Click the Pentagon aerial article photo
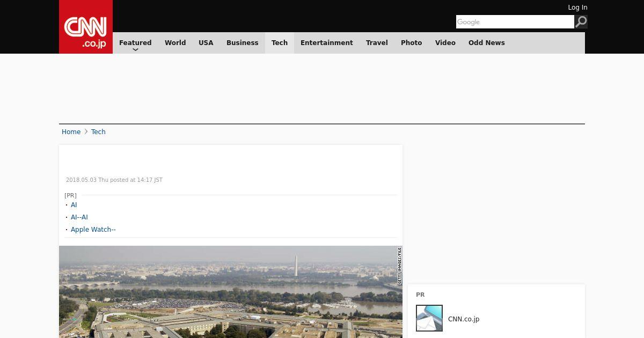 (x=231, y=292)
